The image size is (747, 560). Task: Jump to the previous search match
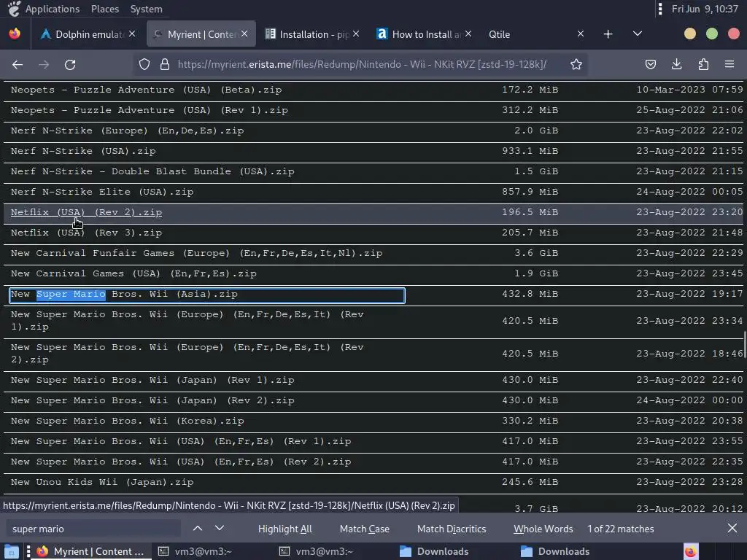click(x=198, y=528)
